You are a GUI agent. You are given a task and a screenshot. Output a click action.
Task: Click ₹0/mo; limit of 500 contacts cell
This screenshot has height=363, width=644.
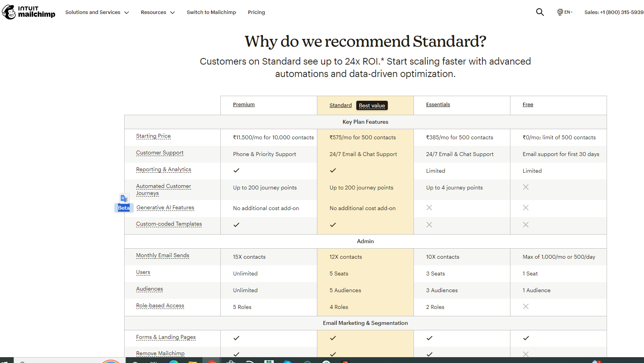click(x=559, y=137)
